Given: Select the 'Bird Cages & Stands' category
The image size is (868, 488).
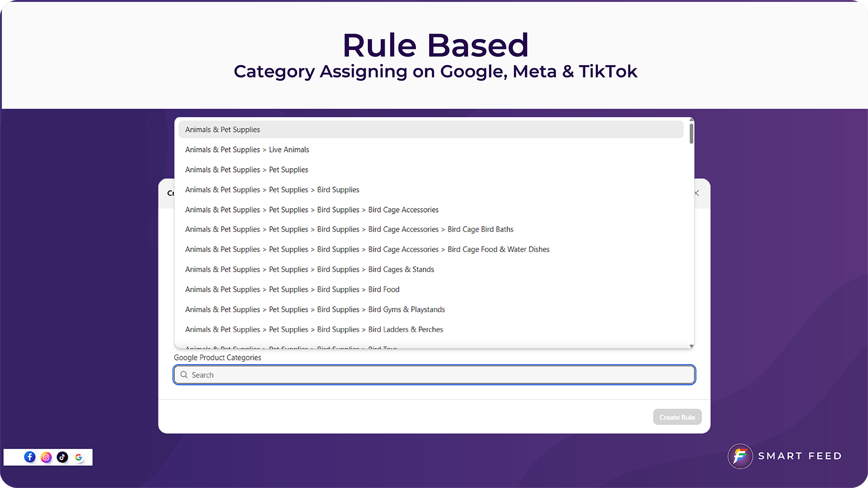Looking at the screenshot, I should 431,269.
